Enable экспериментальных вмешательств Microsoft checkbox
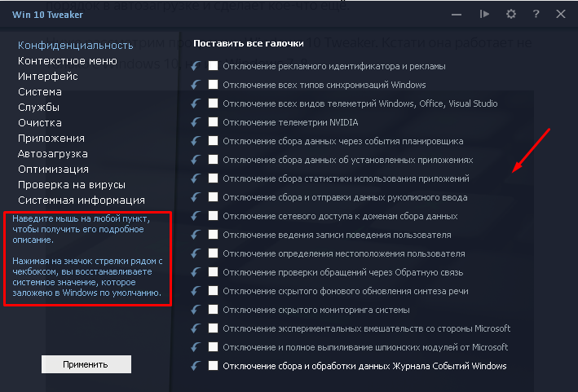Screen dimensions: 578x392 213,328
